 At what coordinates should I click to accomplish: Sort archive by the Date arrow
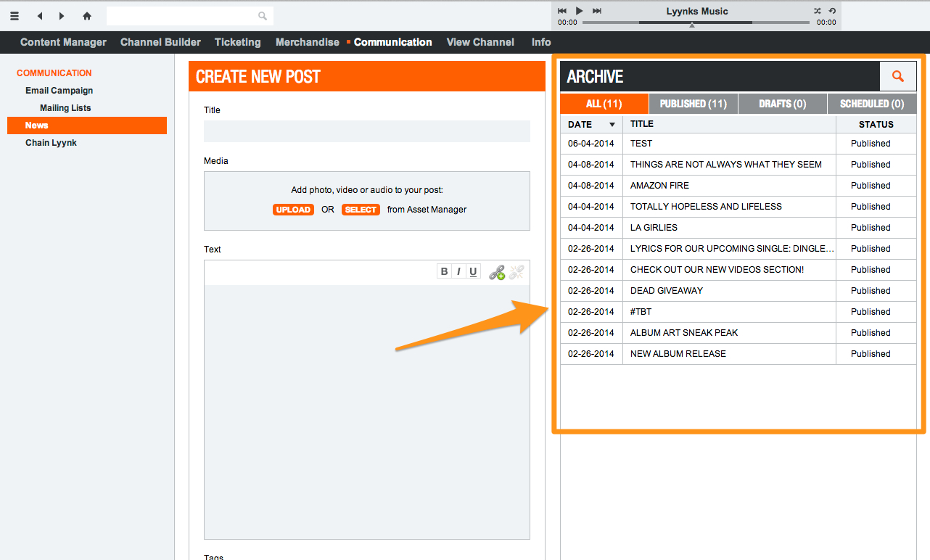612,125
